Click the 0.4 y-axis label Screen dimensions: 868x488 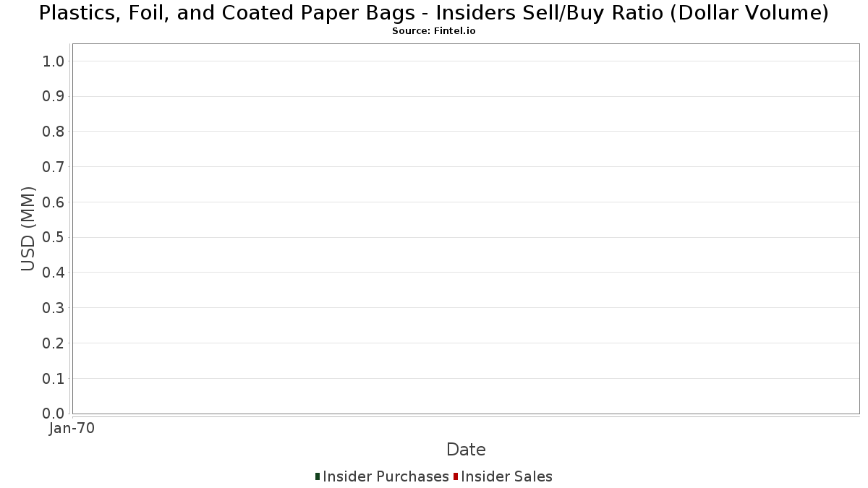(x=54, y=273)
